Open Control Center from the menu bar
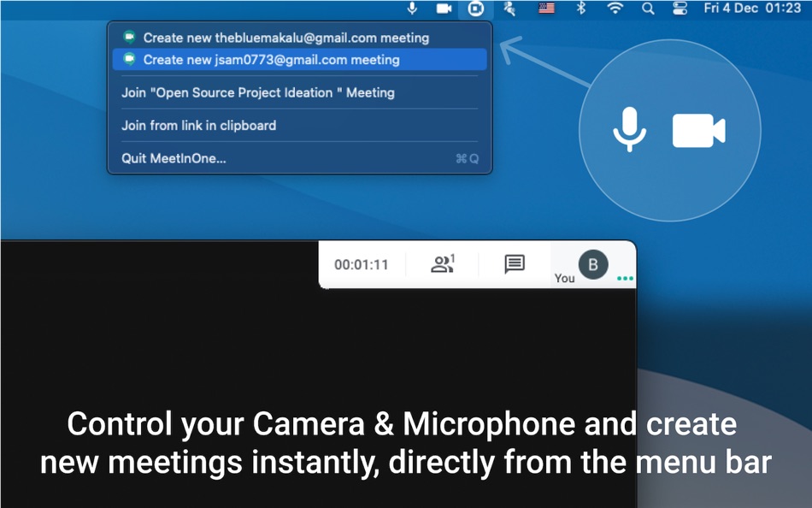Screen dimensions: 812x508 [680, 9]
